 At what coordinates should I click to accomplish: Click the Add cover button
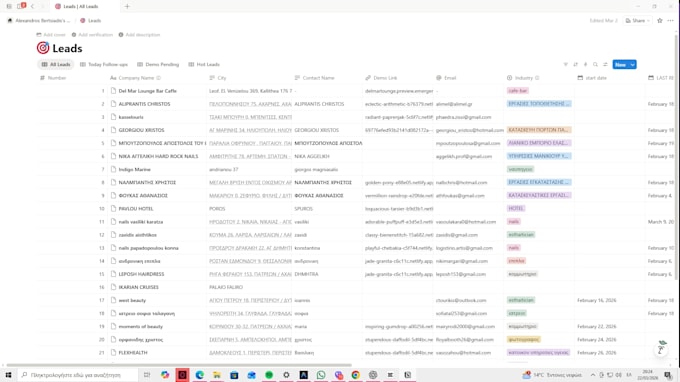point(51,35)
